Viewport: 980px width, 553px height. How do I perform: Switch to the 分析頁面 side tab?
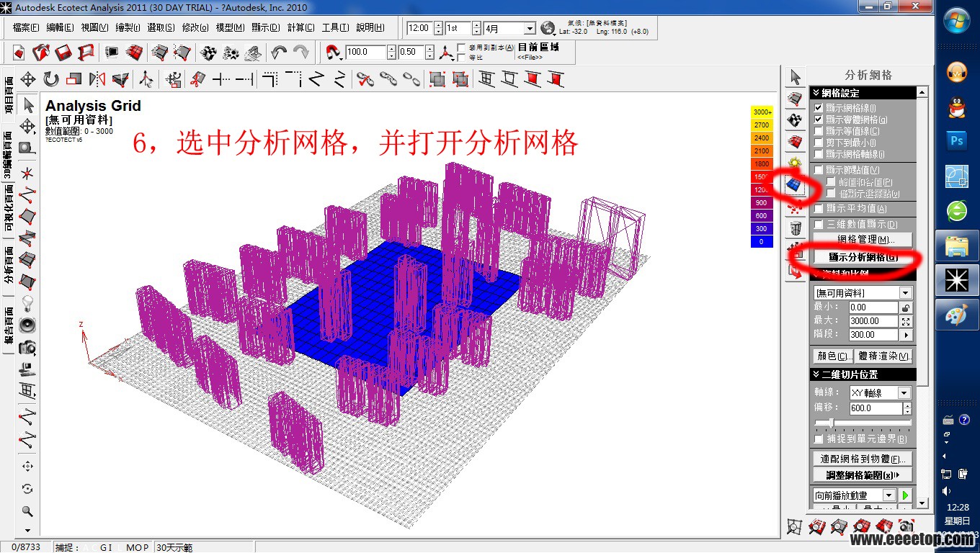coord(8,264)
